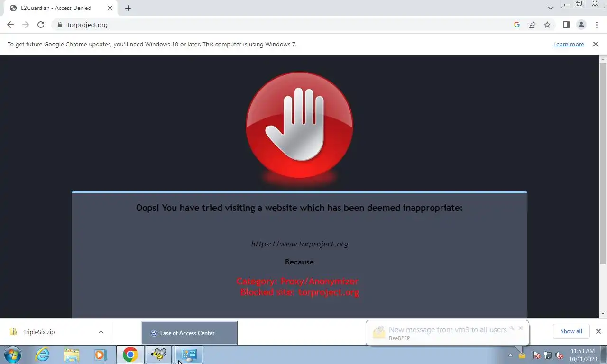
Task: Expand TripleSix.zip download options chevron
Action: (101, 332)
